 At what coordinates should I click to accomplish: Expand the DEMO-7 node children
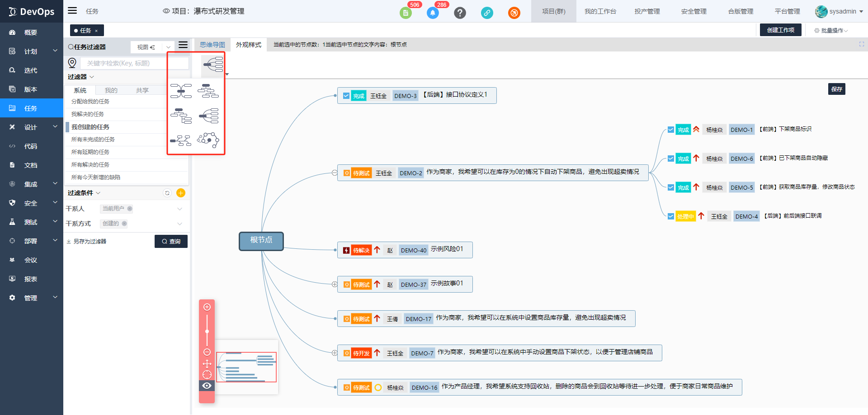(x=335, y=353)
